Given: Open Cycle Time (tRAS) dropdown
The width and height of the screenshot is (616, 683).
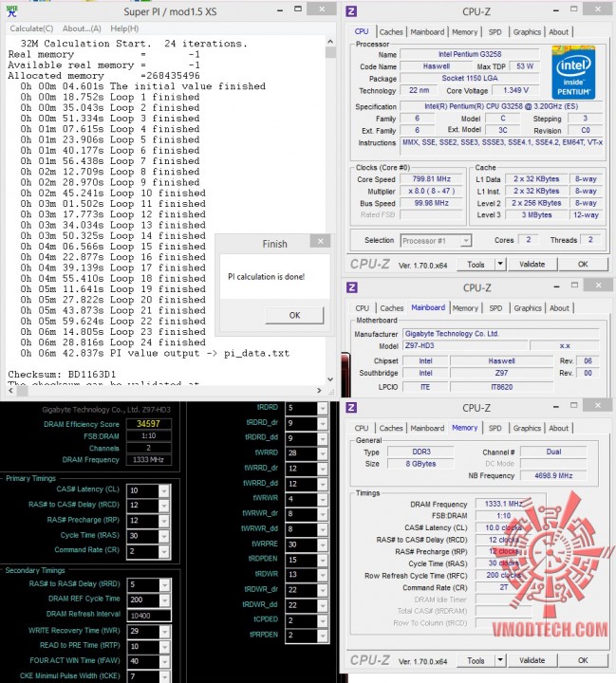Looking at the screenshot, I should (x=164, y=536).
